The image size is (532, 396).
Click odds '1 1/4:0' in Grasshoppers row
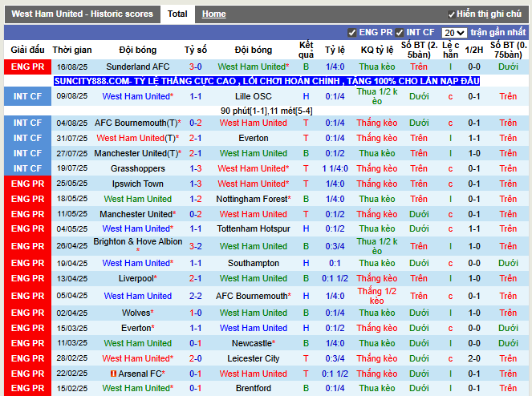[335, 168]
